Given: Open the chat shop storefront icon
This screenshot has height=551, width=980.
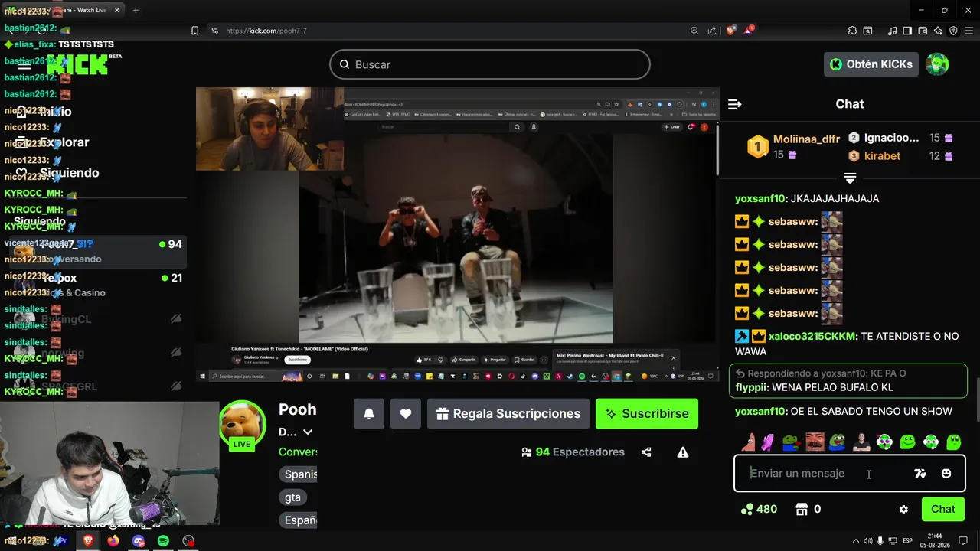Looking at the screenshot, I should pos(802,509).
